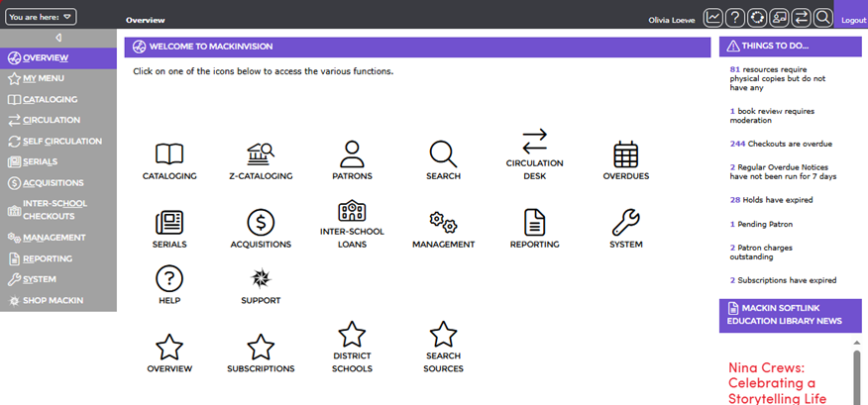Open the Overdues calendar icon

pos(626,154)
